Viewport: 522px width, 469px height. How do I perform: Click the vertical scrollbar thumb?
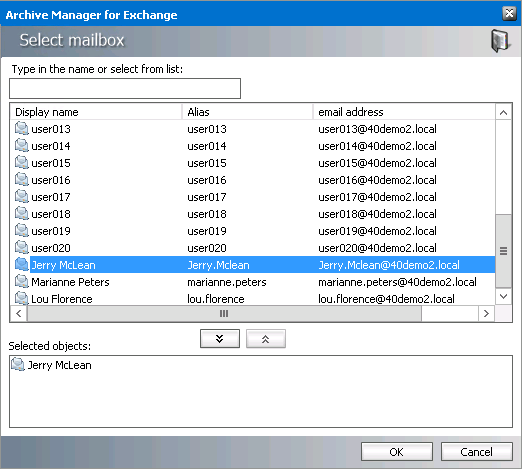coord(504,251)
